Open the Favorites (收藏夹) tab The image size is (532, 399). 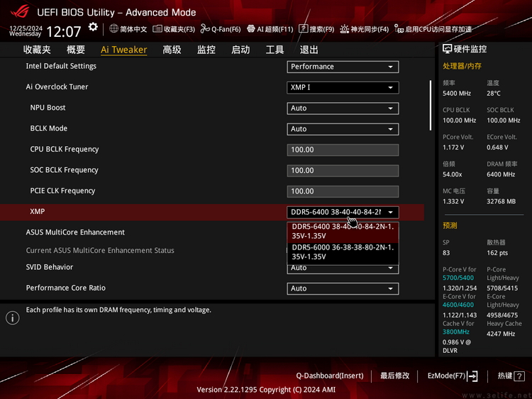37,50
